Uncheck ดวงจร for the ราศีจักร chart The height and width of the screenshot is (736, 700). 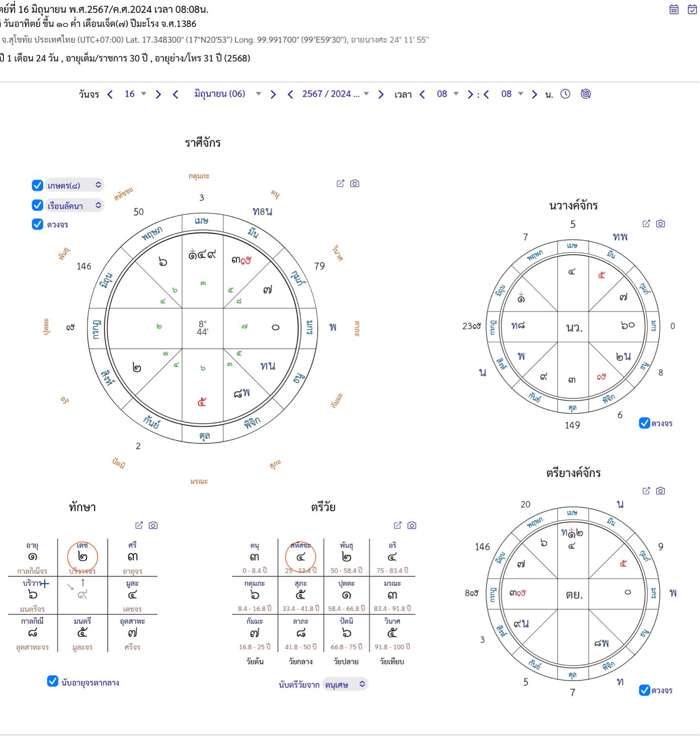tap(37, 224)
